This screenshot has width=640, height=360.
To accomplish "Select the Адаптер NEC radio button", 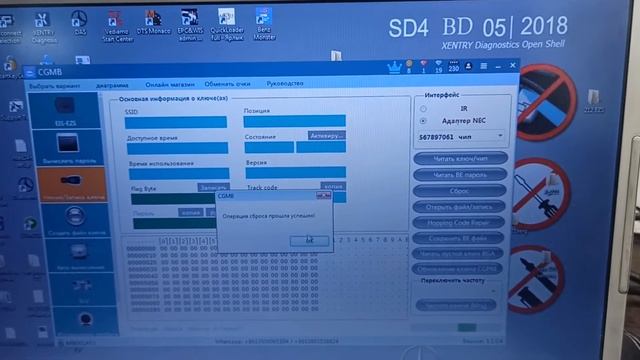I will 423,121.
